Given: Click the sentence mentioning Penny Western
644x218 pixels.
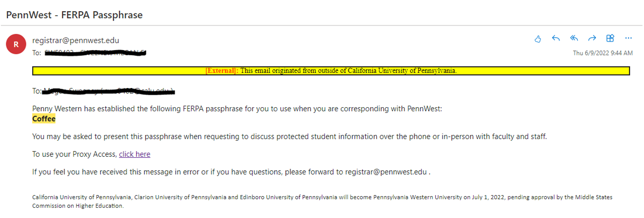Looking at the screenshot, I should click(237, 109).
